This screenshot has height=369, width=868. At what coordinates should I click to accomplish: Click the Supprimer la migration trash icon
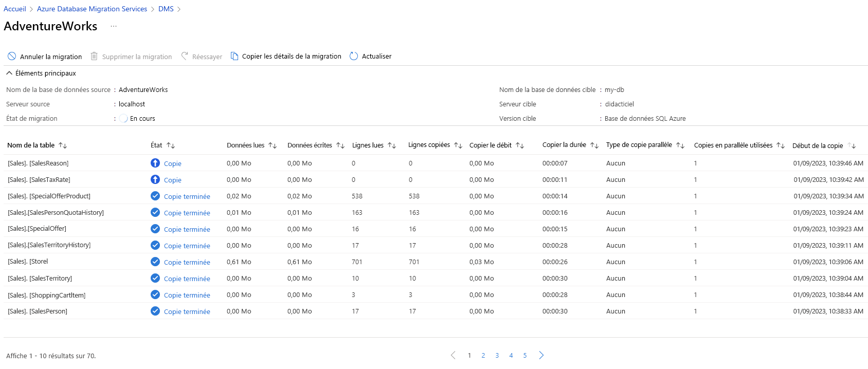coord(94,56)
